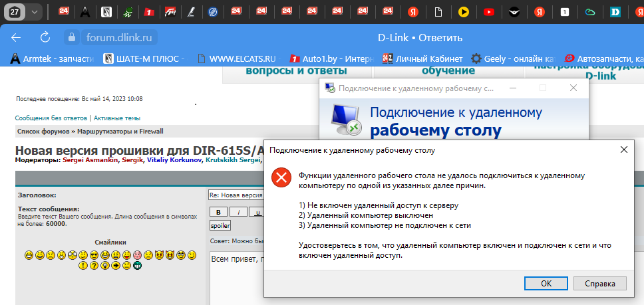This screenshot has width=644, height=305.
Task: Insert the black arrow smiley
Action: pyautogui.click(x=115, y=265)
